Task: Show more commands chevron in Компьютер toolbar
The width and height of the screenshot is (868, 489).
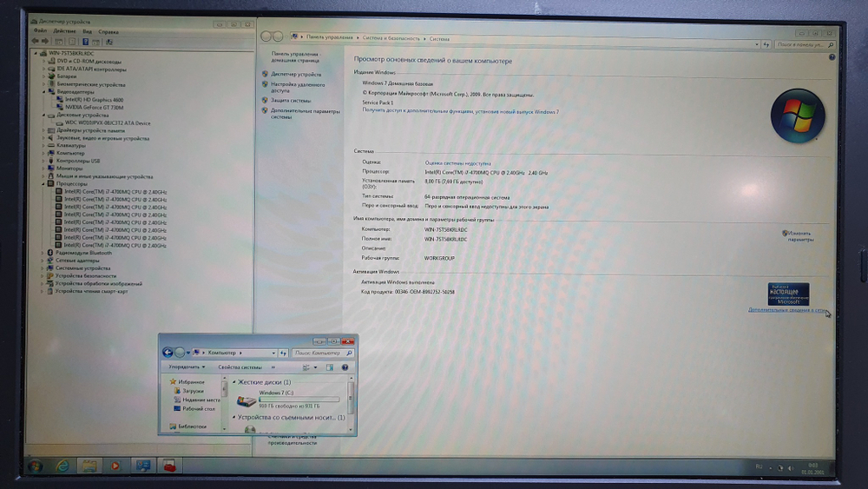Action: pyautogui.click(x=273, y=367)
